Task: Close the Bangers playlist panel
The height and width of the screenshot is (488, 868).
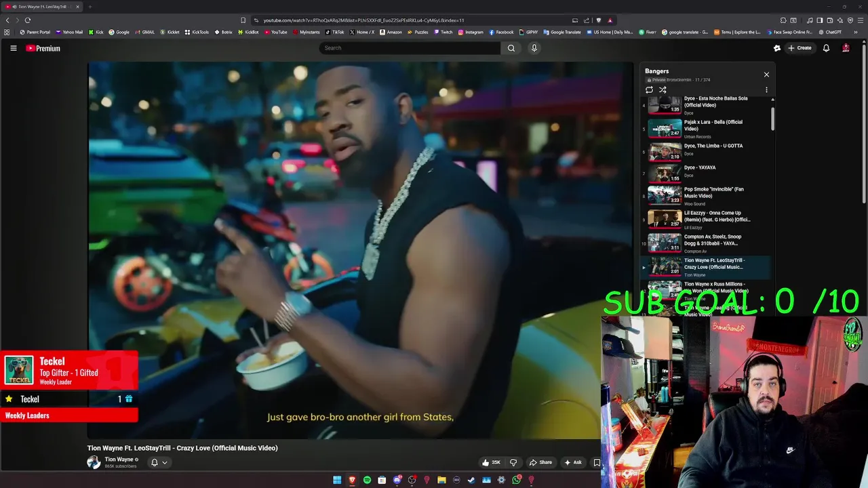Action: [766, 75]
